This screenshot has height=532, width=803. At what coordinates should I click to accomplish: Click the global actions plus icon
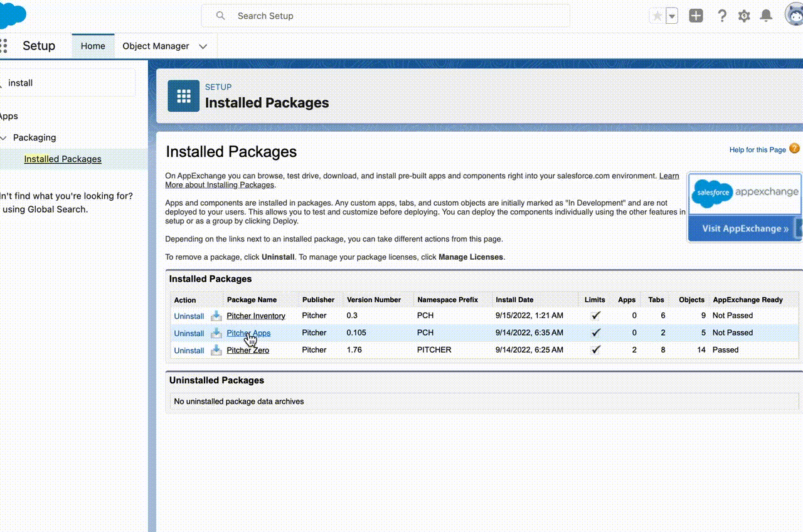coord(696,16)
